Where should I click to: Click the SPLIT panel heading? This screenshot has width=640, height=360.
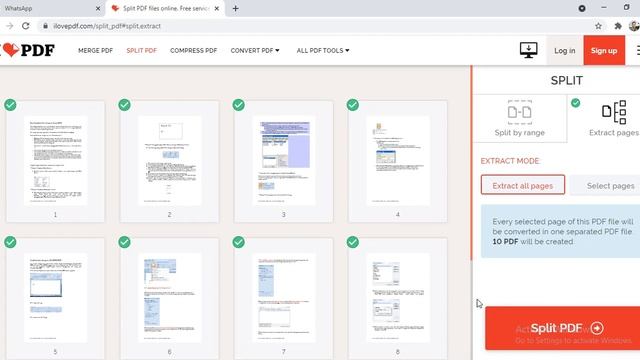pos(567,80)
